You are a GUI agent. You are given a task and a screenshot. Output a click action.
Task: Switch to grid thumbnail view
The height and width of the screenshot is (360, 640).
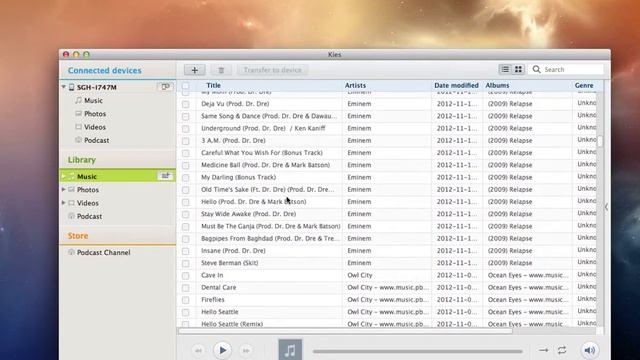pos(518,69)
